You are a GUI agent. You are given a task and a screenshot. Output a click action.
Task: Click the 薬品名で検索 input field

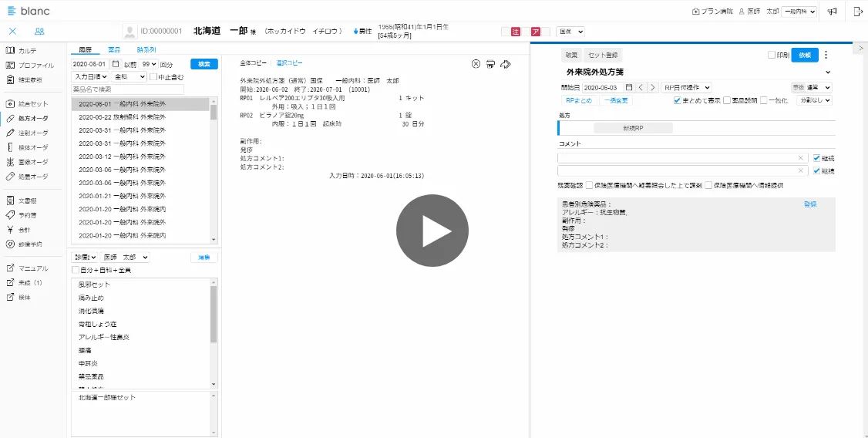(x=128, y=89)
